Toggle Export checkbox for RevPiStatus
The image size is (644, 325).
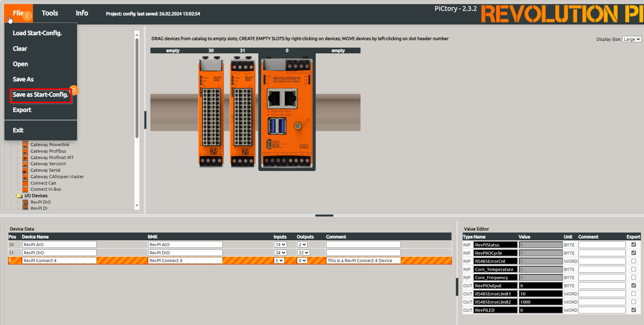[x=633, y=244]
